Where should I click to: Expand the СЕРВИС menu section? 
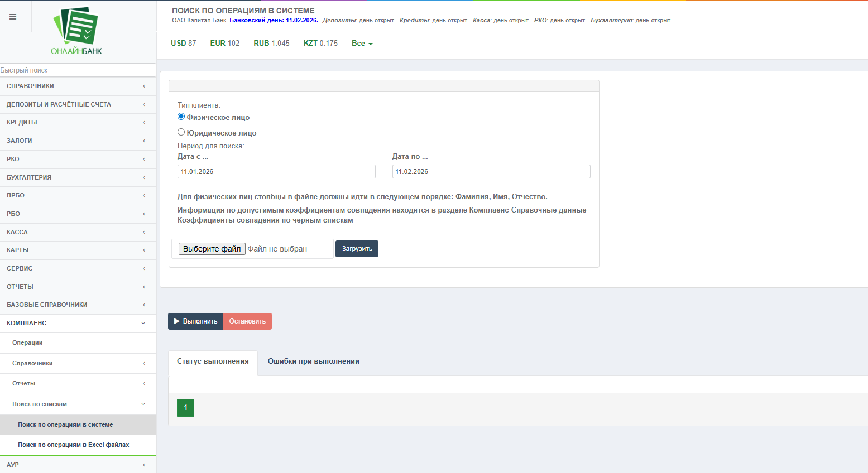pos(78,268)
